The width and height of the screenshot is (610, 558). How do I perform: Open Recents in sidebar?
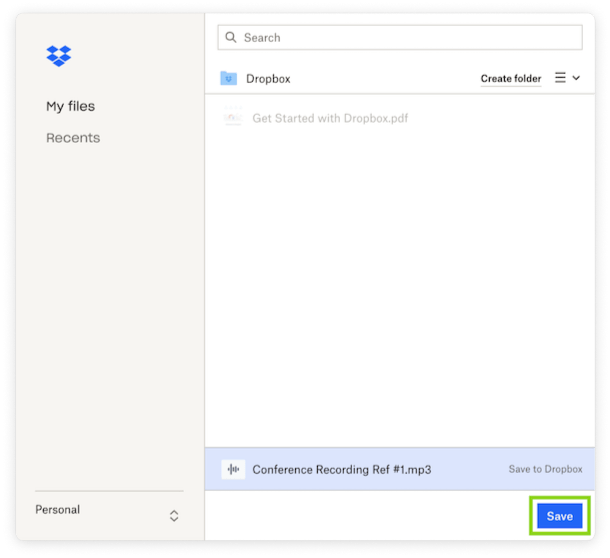[73, 138]
